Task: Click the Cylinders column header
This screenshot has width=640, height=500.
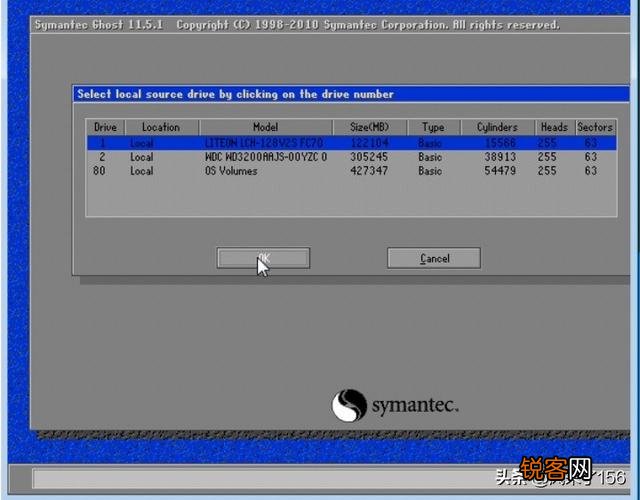Action: click(x=497, y=127)
